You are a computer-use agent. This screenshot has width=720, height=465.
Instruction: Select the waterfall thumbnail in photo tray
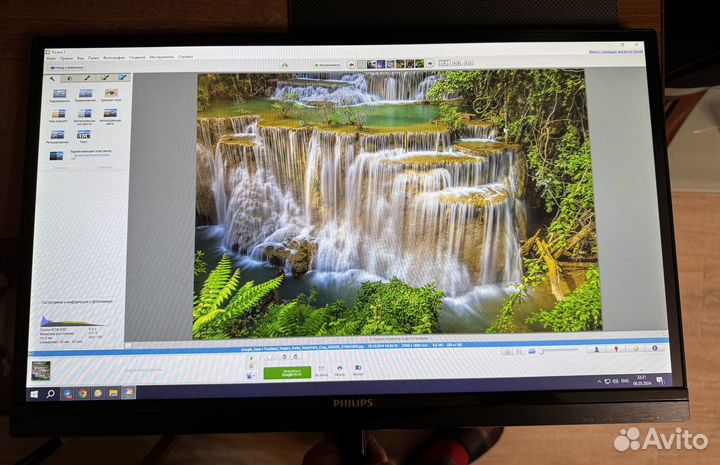point(41,370)
